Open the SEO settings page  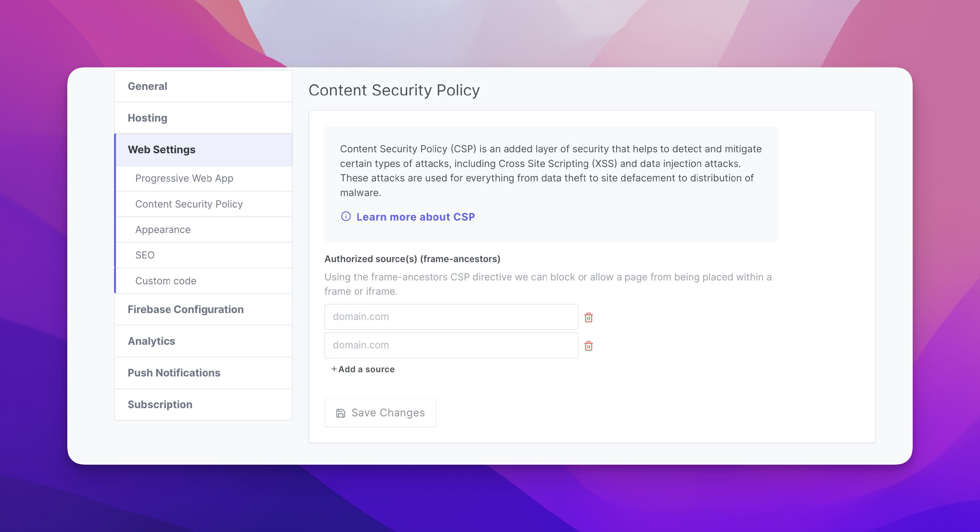145,255
